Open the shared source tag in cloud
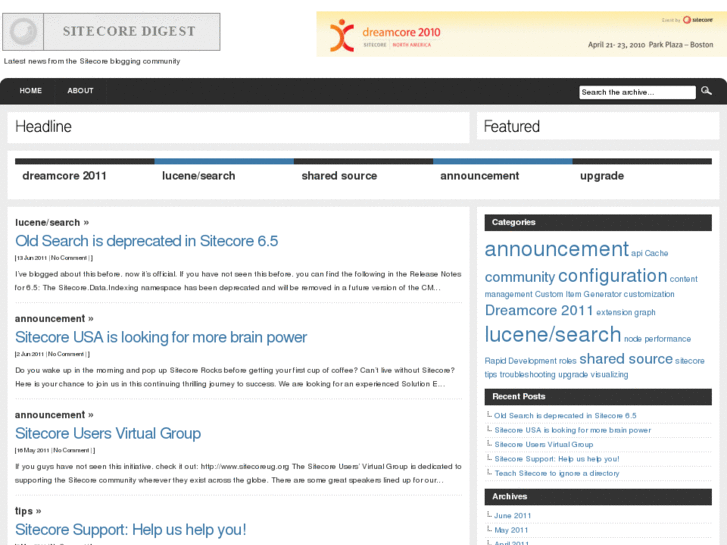The height and width of the screenshot is (545, 727). [626, 359]
